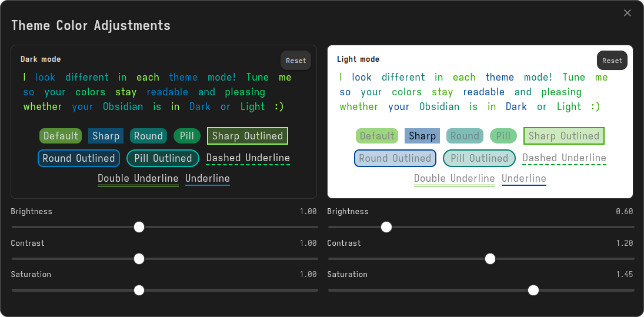Screen dimensions: 644x317
Task: Adjust the Light mode Saturation slider
Action: click(481, 291)
